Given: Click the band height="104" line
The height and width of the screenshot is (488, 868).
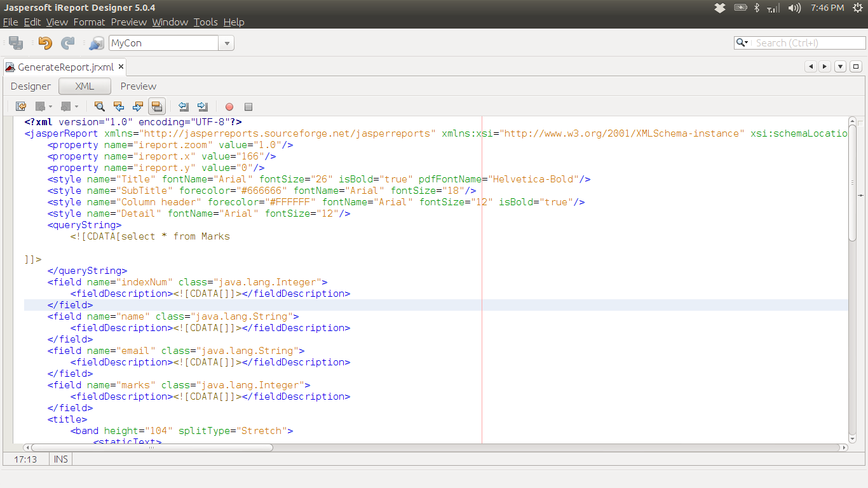Looking at the screenshot, I should coord(182,431).
